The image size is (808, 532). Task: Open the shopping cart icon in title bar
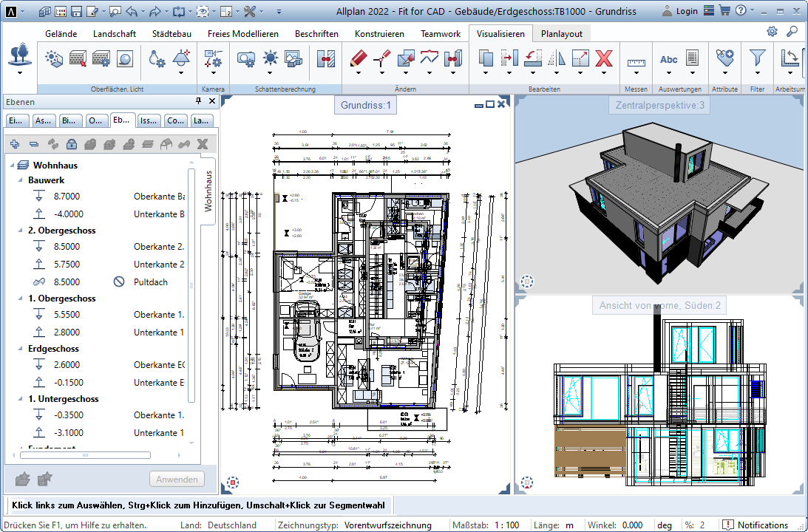(x=723, y=11)
